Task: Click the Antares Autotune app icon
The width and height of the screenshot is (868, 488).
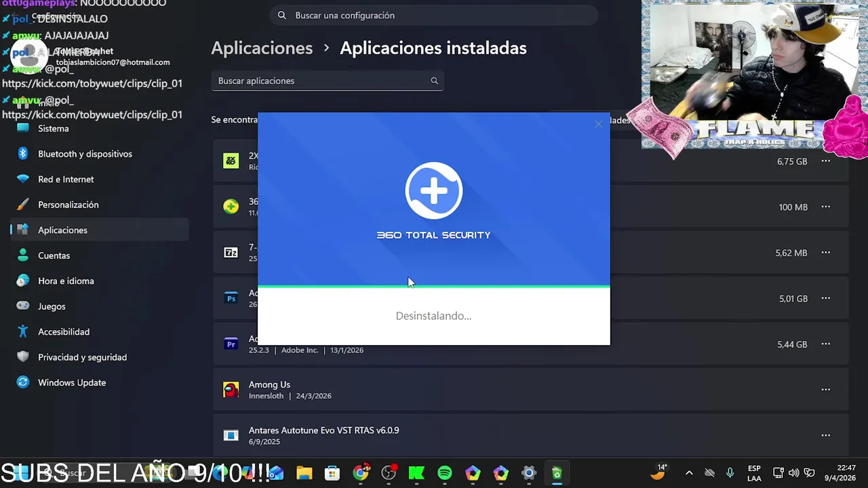Action: pyautogui.click(x=231, y=435)
